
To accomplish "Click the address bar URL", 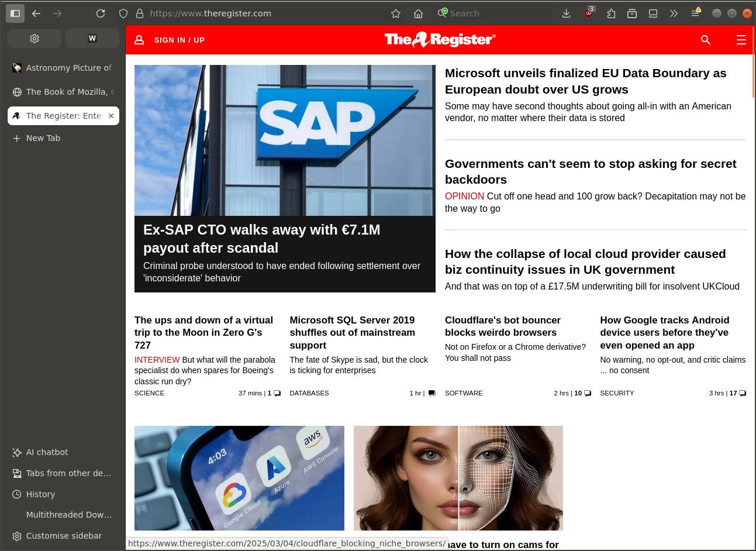I will tap(210, 13).
